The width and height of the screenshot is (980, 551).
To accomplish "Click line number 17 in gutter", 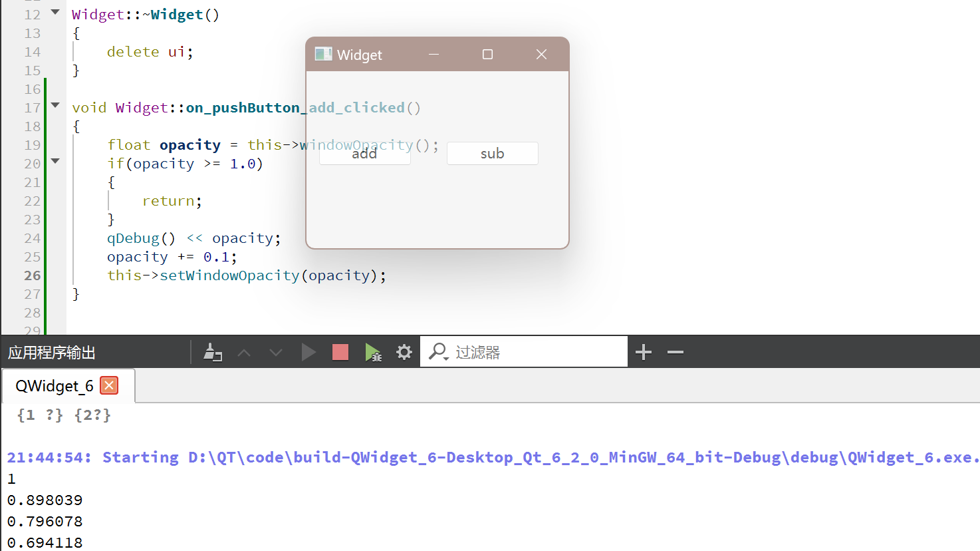I will (x=33, y=108).
